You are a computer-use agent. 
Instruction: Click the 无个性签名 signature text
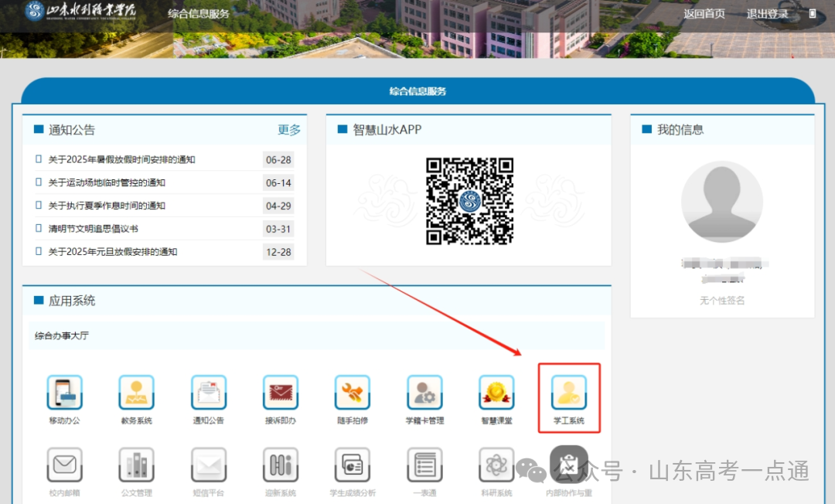pos(722,301)
